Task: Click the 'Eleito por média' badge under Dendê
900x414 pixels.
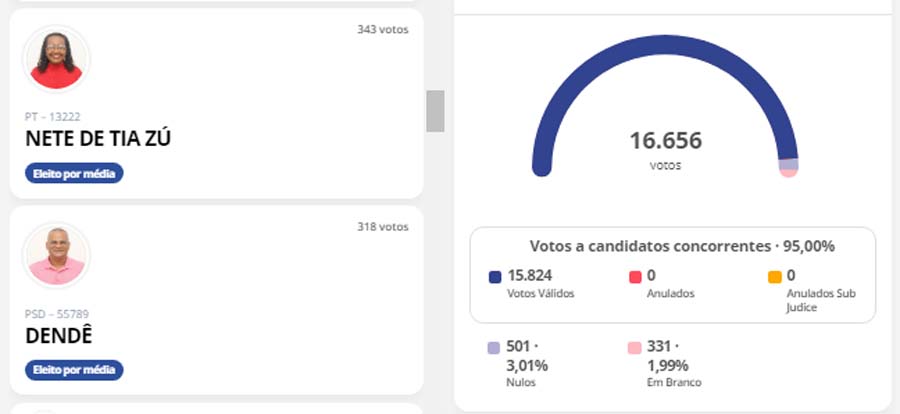Action: pos(74,370)
